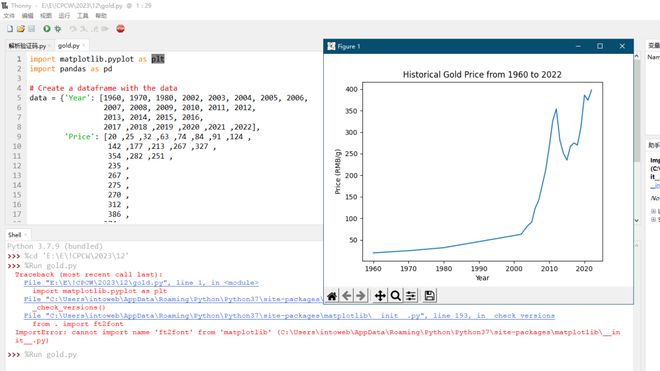Click the ImportError message in Shell
The height and width of the screenshot is (371, 660).
point(317,336)
